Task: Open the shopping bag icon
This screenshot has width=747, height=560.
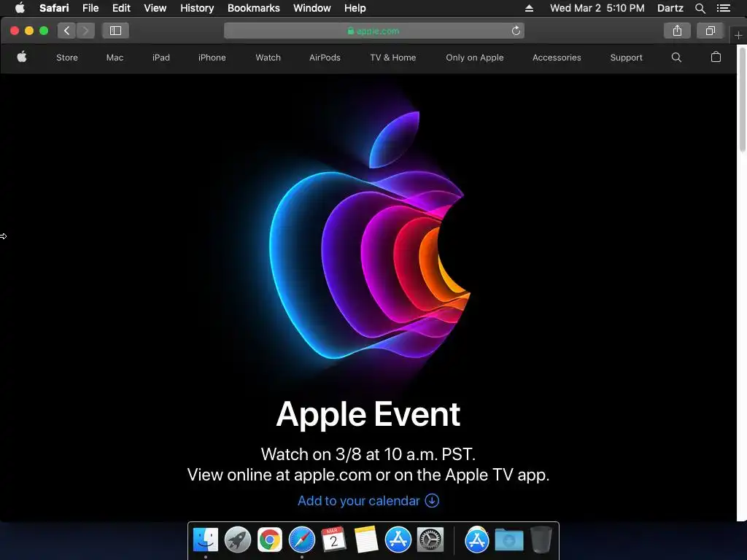Action: (x=716, y=57)
